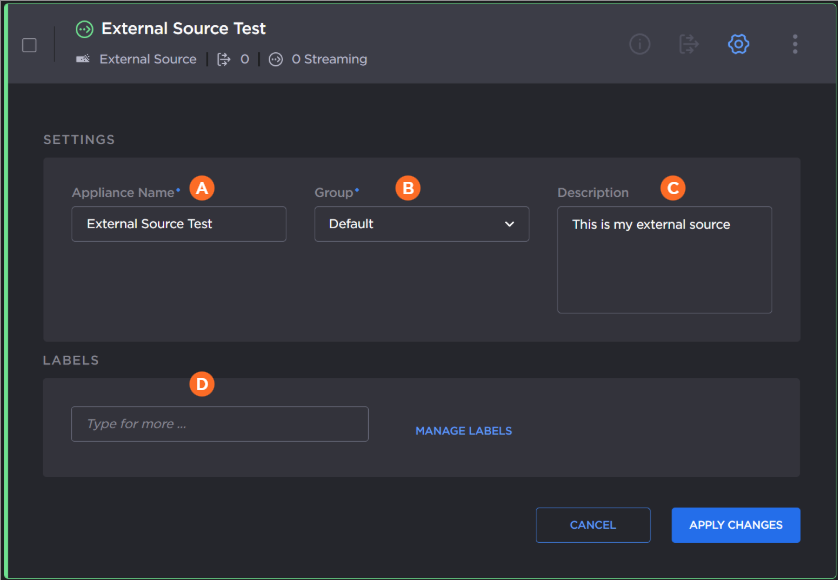This screenshot has height=580, width=838.
Task: Toggle the blue settings gear icon
Action: tap(738, 44)
